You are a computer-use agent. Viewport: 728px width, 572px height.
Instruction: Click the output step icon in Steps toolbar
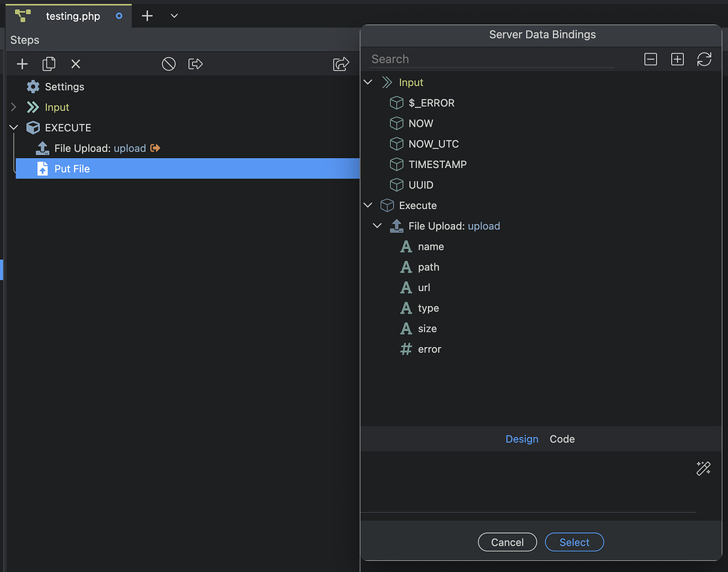196,63
